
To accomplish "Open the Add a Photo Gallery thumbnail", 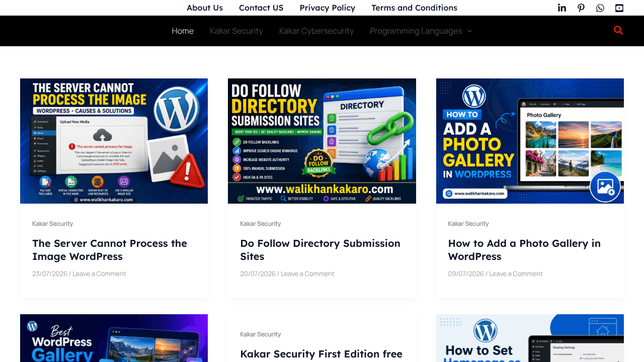I will (x=530, y=141).
